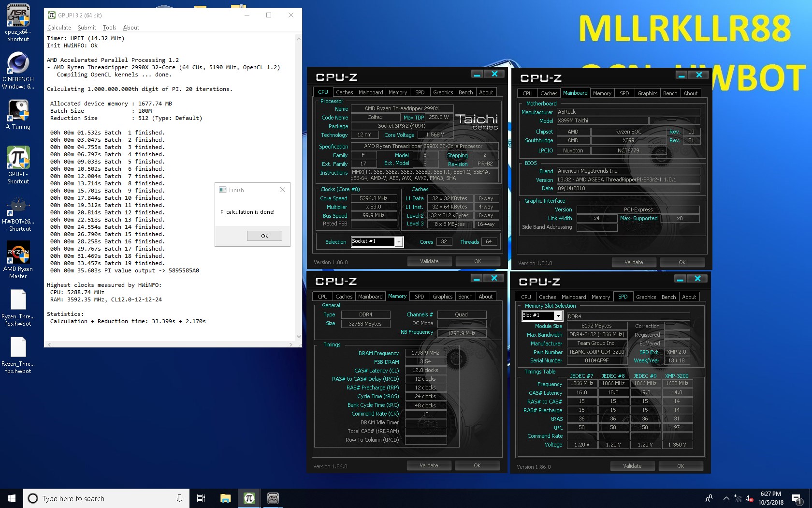The image size is (812, 508).
Task: Click the GPUPI taskbar icon
Action: [x=249, y=498]
